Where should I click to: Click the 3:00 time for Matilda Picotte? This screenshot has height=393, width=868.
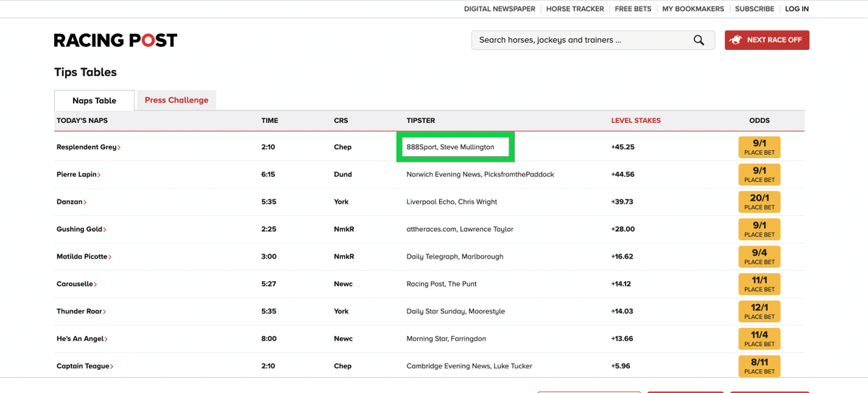pos(269,257)
